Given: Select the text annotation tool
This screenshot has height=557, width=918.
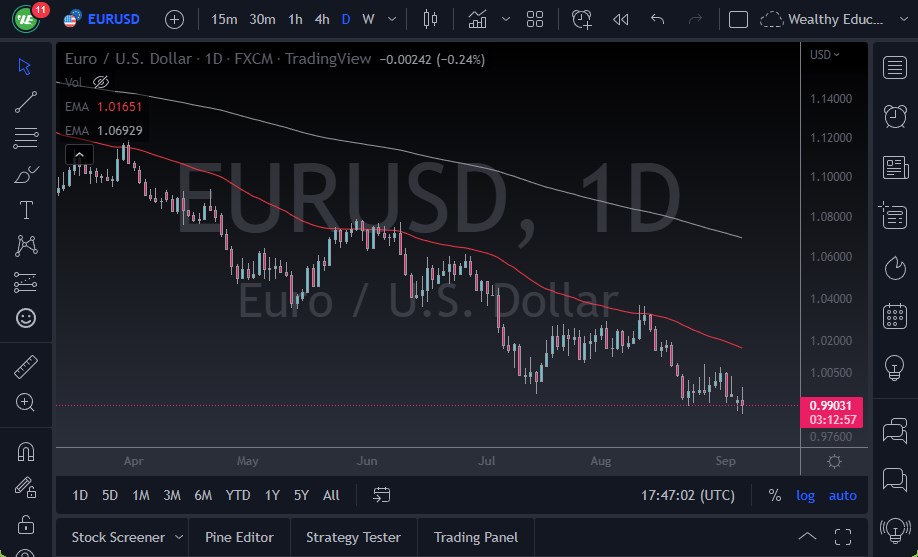Looking at the screenshot, I should coord(25,210).
